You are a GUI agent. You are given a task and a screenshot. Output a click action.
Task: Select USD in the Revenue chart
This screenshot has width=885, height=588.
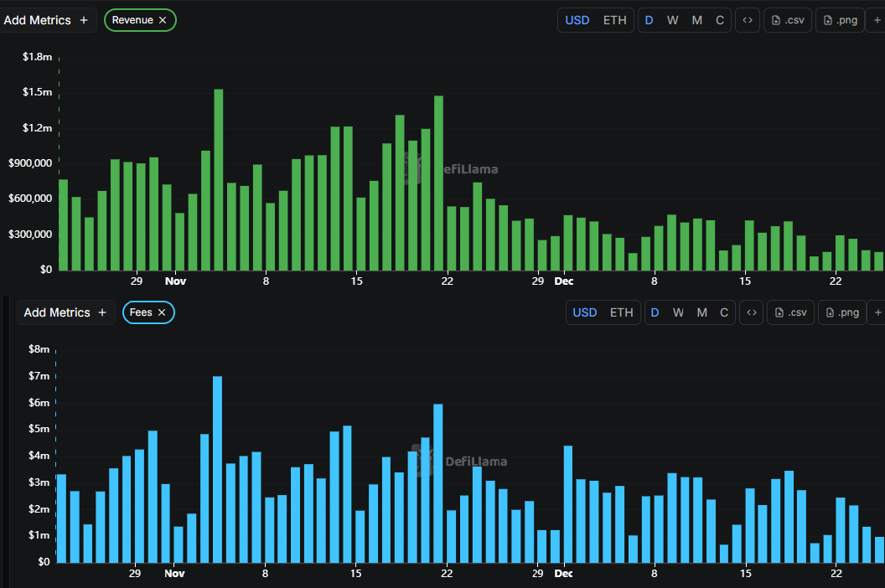tap(577, 20)
